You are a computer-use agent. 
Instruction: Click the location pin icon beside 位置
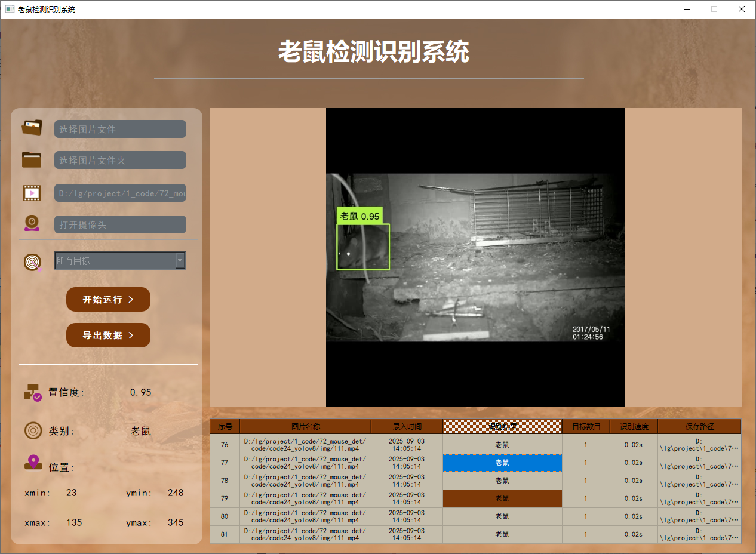33,463
